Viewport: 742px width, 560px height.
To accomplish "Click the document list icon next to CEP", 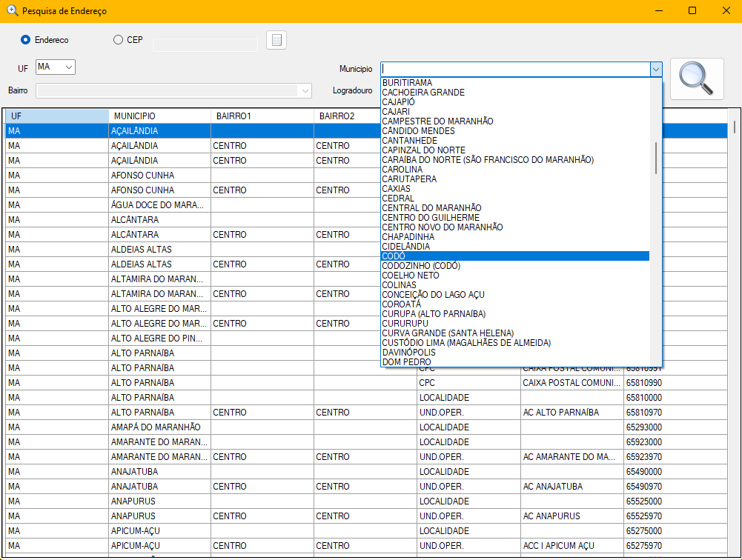I will tap(276, 40).
